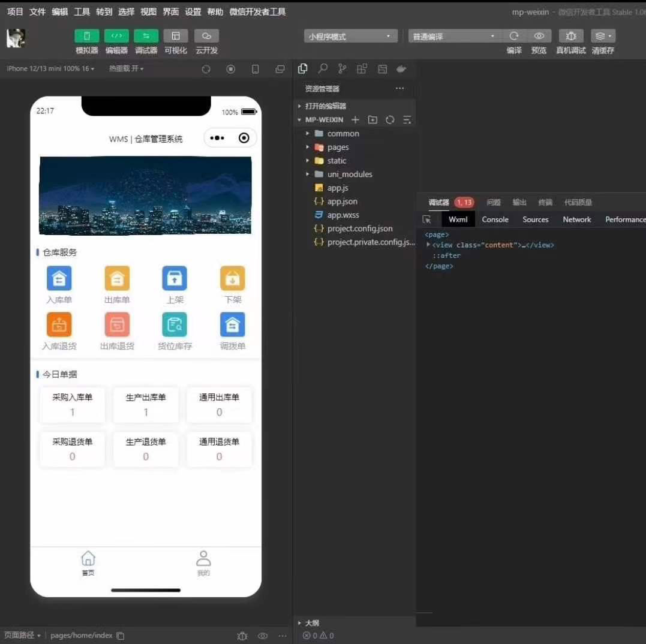Image resolution: width=646 pixels, height=644 pixels.
Task: Open iPhone 12/13 mini device selector
Action: pos(50,69)
